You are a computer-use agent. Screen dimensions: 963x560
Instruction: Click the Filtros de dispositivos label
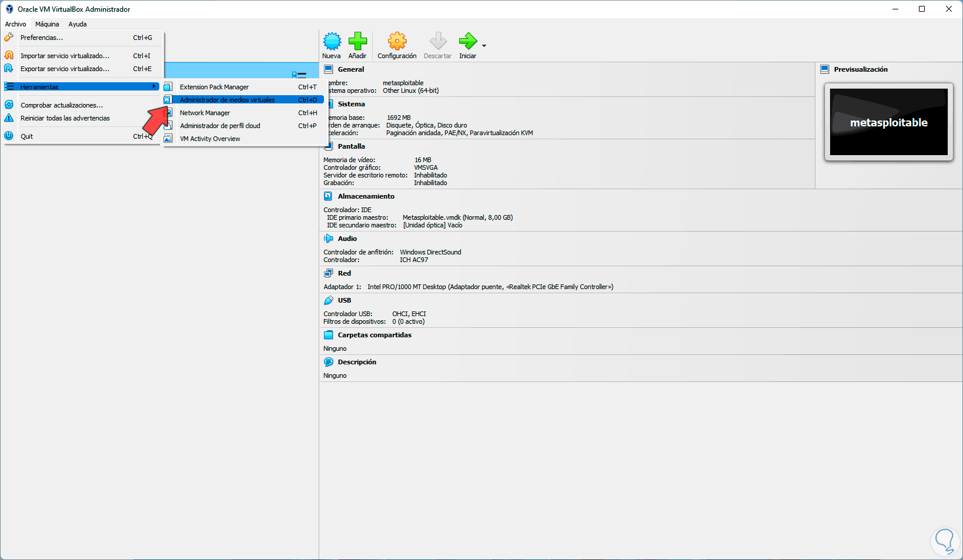tap(355, 321)
